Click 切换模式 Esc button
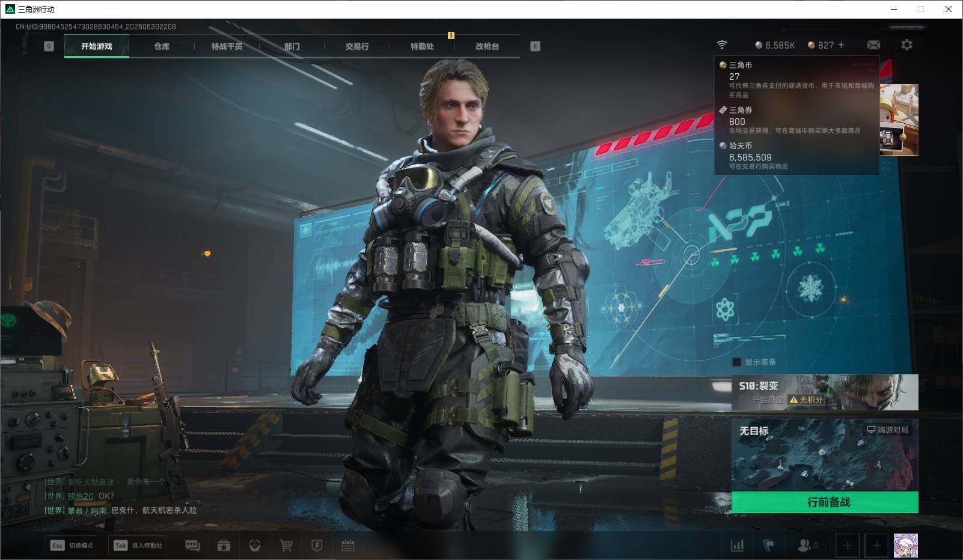This screenshot has width=963, height=560. pyautogui.click(x=72, y=546)
